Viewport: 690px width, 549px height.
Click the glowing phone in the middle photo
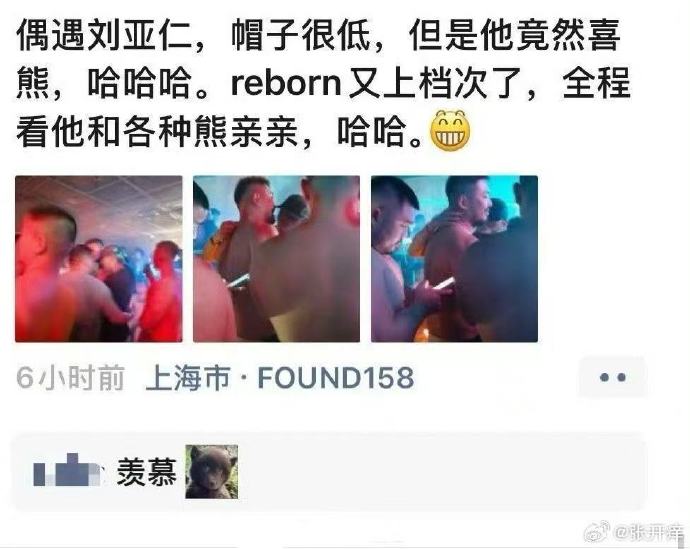[x=238, y=280]
